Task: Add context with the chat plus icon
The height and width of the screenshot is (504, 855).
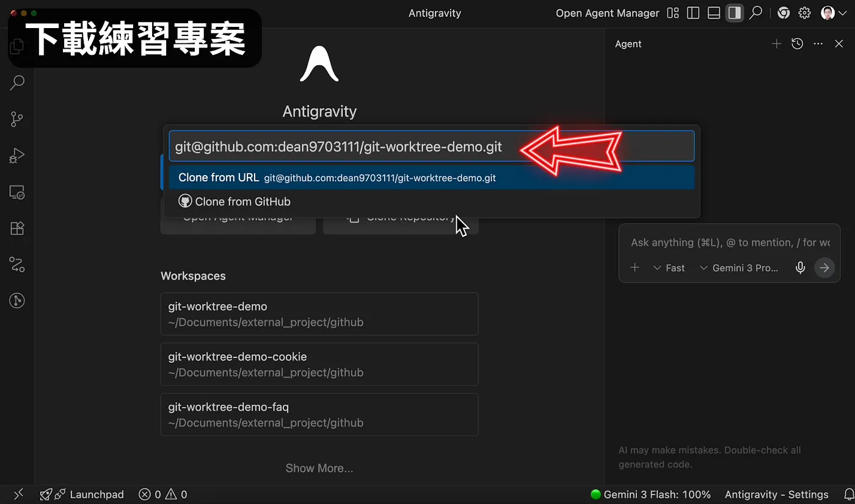Action: 635,267
